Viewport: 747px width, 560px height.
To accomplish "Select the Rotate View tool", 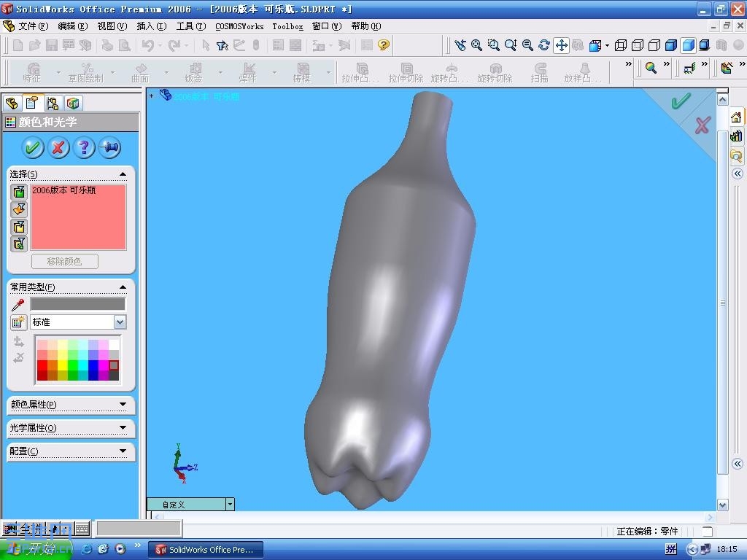I will pos(543,45).
